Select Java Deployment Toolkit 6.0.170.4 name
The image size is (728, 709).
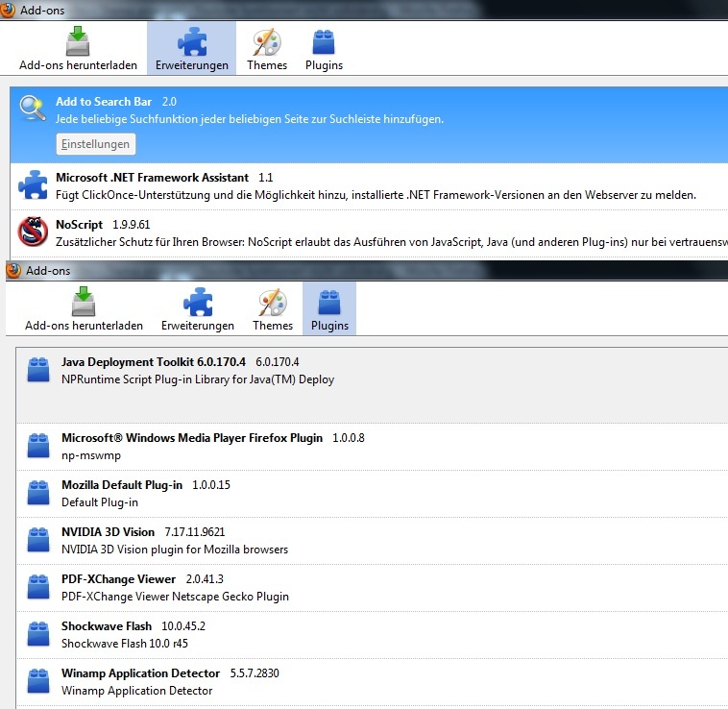[154, 362]
